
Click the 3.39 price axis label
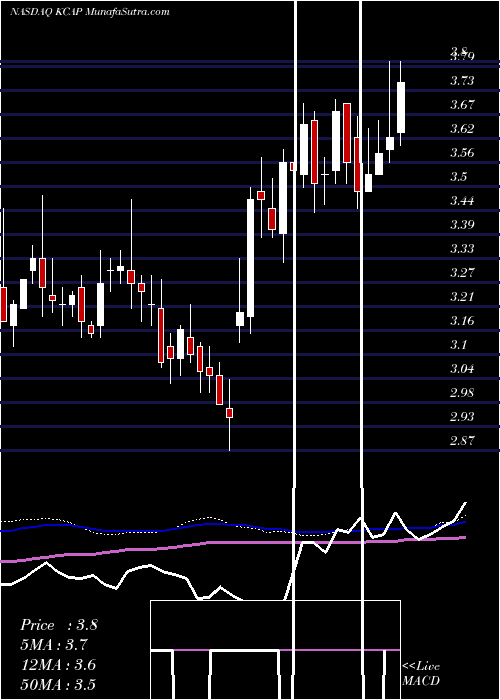click(462, 225)
